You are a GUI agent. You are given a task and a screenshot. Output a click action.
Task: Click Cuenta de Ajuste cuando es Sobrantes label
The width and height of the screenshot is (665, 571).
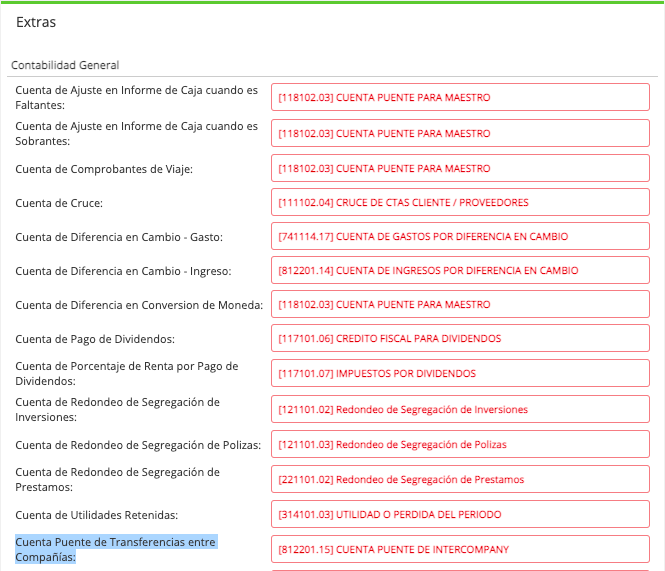(x=137, y=133)
